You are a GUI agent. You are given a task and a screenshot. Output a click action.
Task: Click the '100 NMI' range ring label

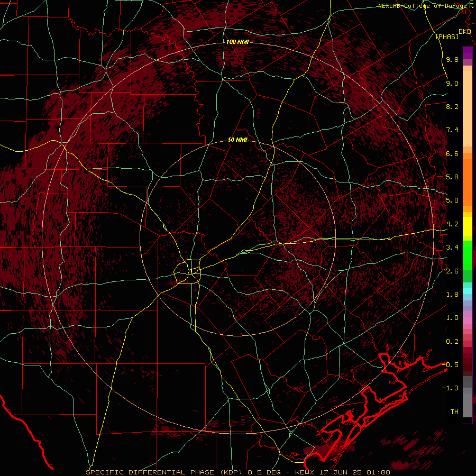(x=237, y=42)
